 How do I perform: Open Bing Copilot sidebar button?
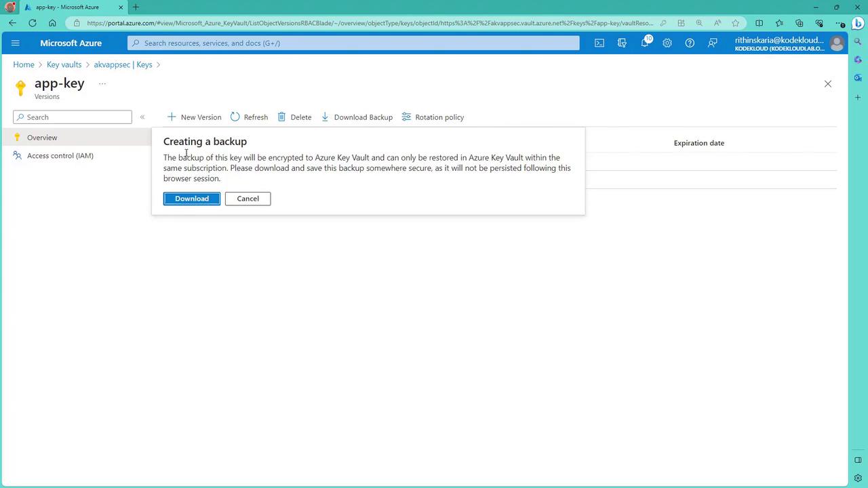[858, 23]
